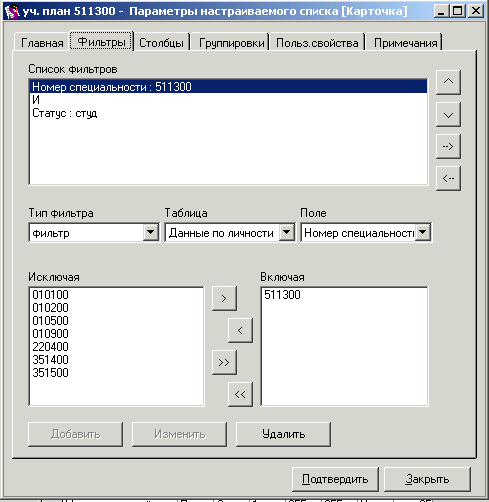Click the Подтвердить button

(x=335, y=479)
